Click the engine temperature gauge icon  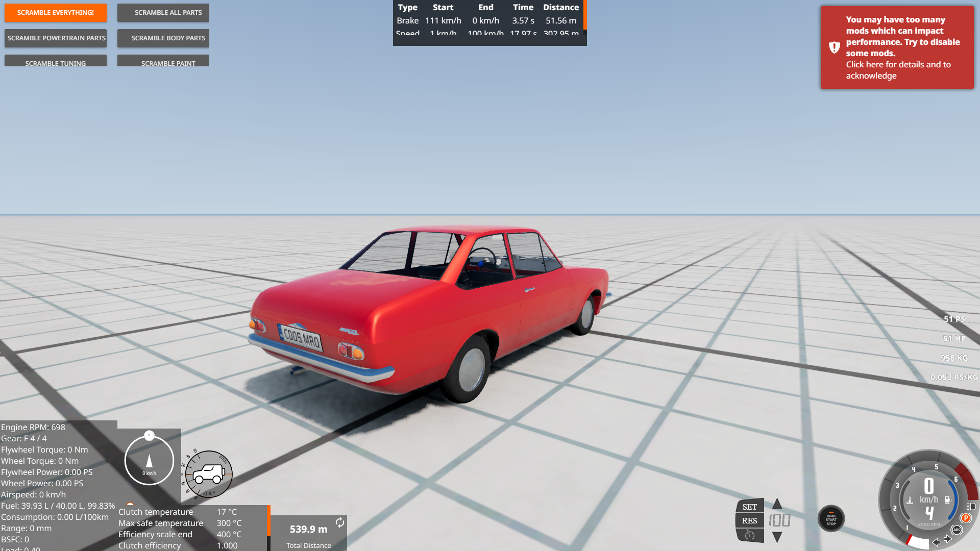pyautogui.click(x=910, y=500)
